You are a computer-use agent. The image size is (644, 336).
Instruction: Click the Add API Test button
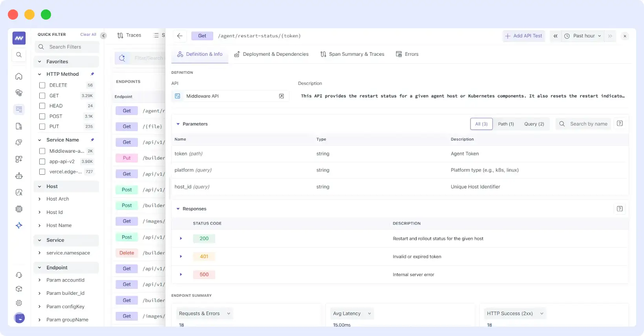pyautogui.click(x=524, y=36)
